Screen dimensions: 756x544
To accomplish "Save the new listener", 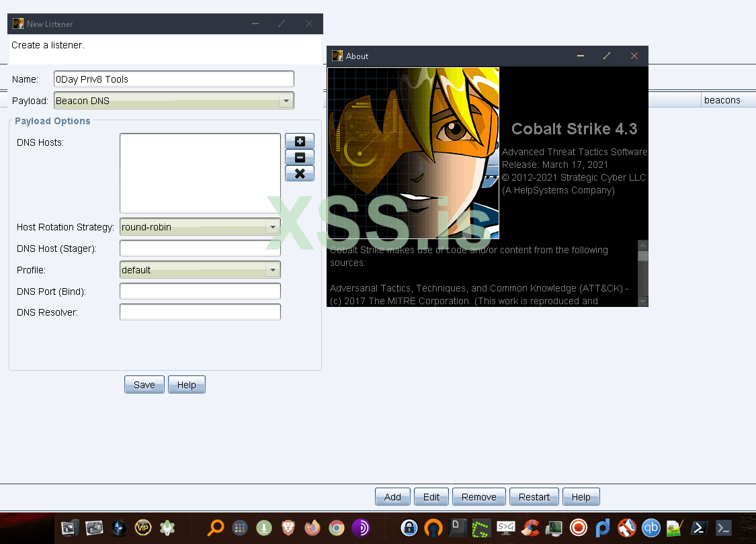I will coord(144,385).
